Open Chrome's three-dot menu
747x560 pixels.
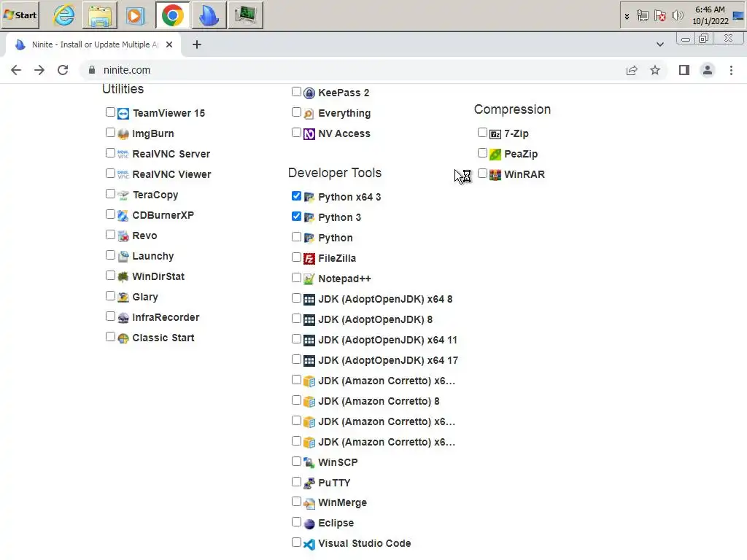tap(731, 71)
